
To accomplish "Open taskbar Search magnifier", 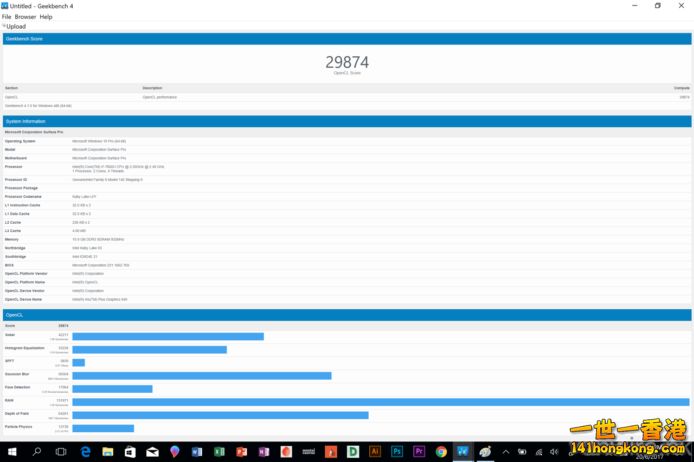I will point(37,451).
